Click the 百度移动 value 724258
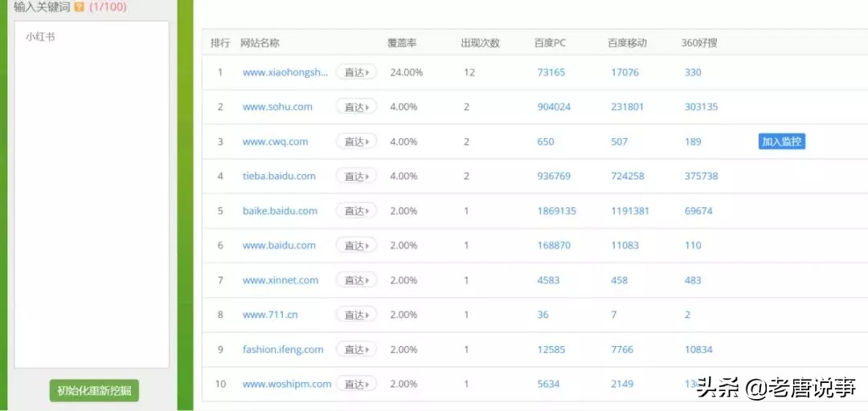The width and height of the screenshot is (868, 411). (x=628, y=176)
